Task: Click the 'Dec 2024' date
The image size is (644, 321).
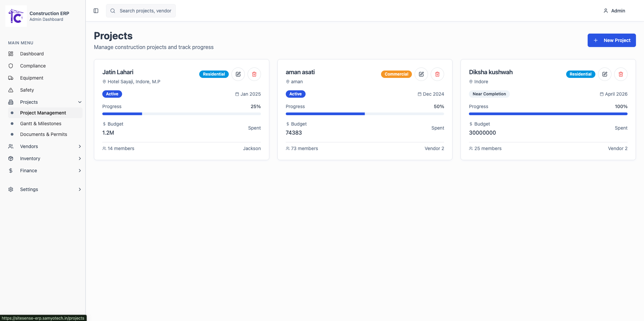Action: [433, 94]
